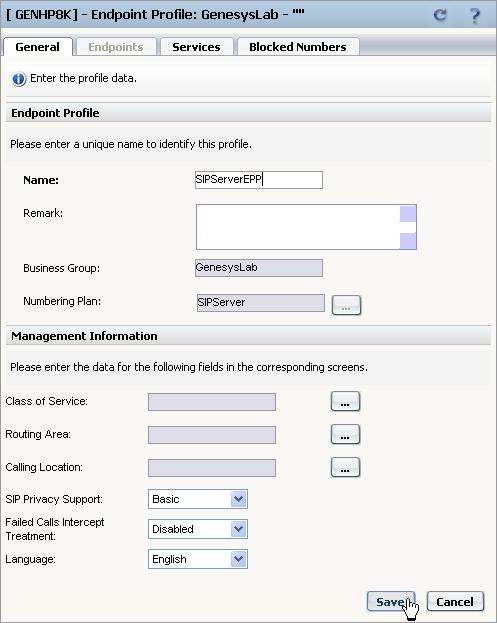Browse Routing Area with ellipsis button
Screen dimensions: 497x623
(x=345, y=434)
